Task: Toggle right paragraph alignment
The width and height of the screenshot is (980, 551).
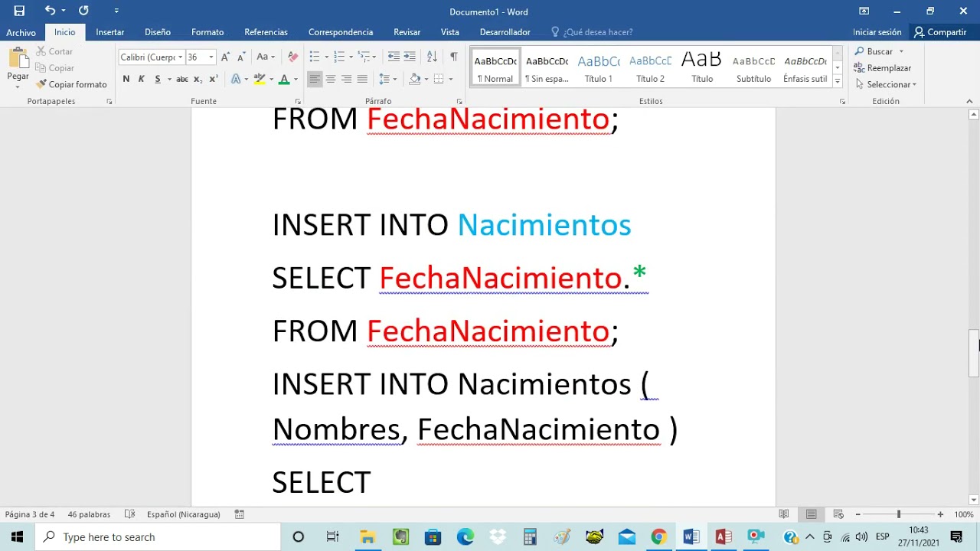Action: tap(346, 79)
